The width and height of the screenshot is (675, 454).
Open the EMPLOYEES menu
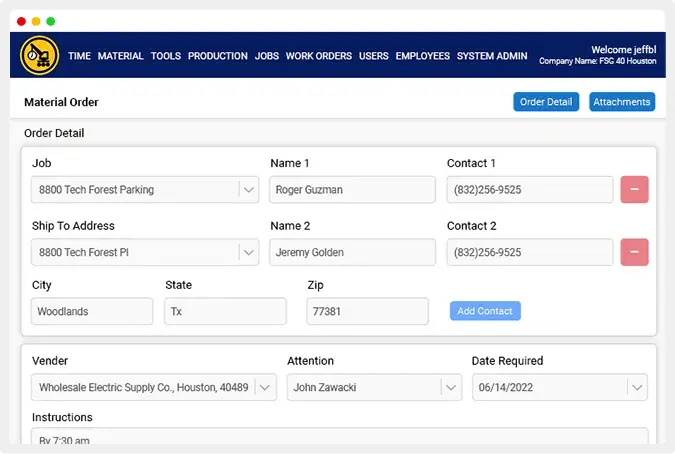pos(422,56)
